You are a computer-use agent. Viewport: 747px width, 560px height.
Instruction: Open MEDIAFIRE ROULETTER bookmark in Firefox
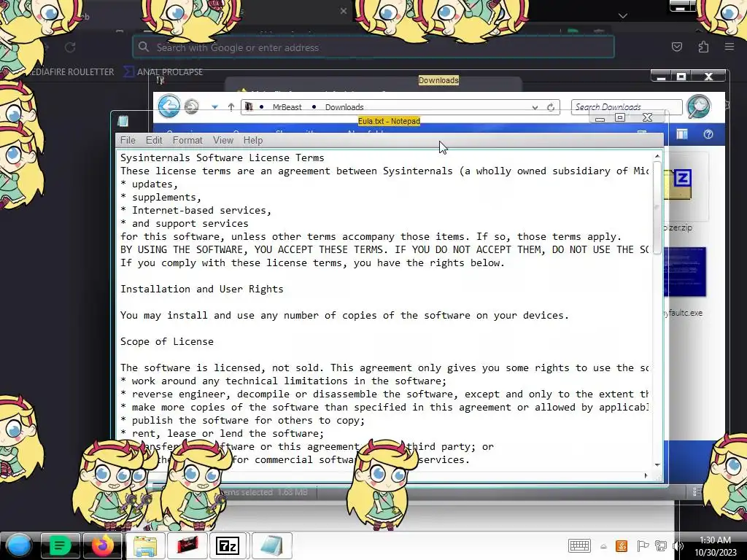coord(71,72)
